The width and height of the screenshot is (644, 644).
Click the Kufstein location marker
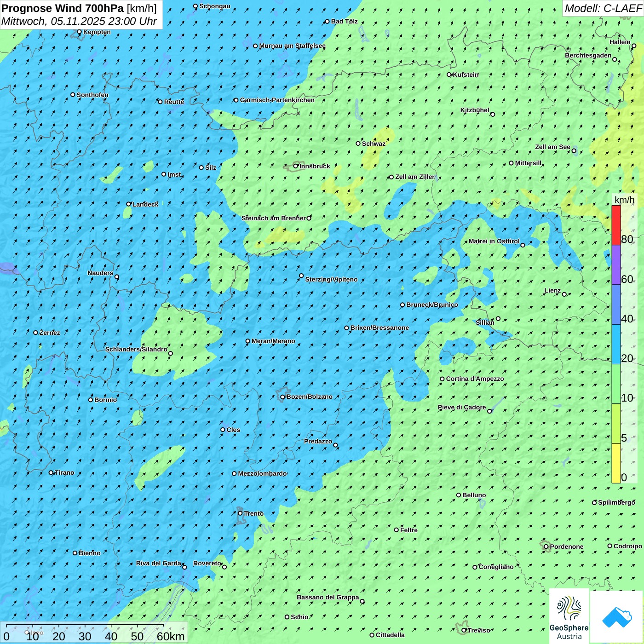tap(449, 75)
